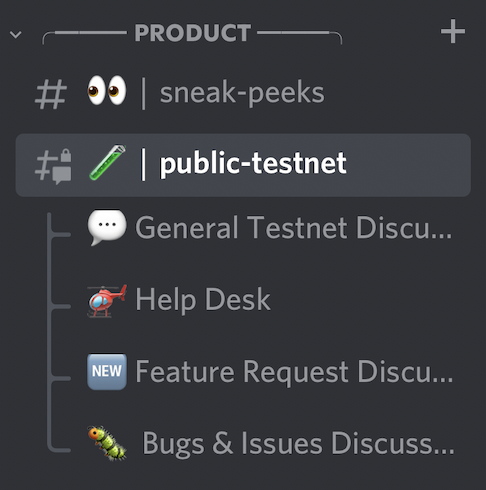This screenshot has height=490, width=486.
Task: Open the sneak-peeks channel
Action: (242, 93)
